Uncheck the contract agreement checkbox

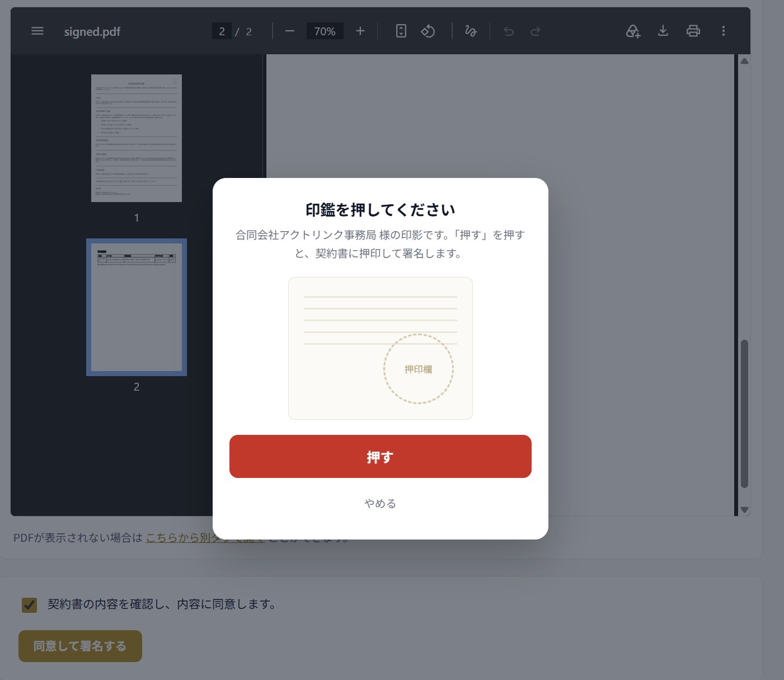[x=29, y=605]
